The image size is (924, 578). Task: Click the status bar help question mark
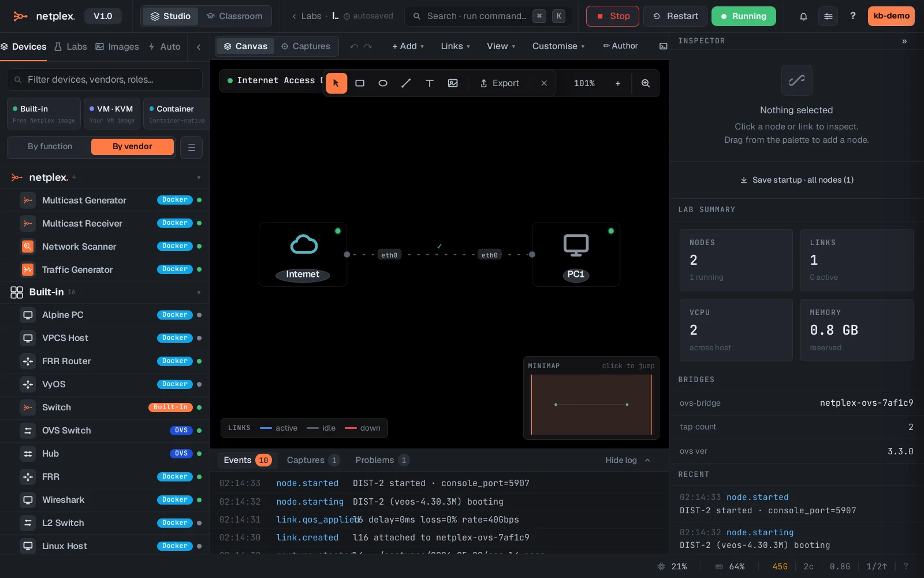906,566
